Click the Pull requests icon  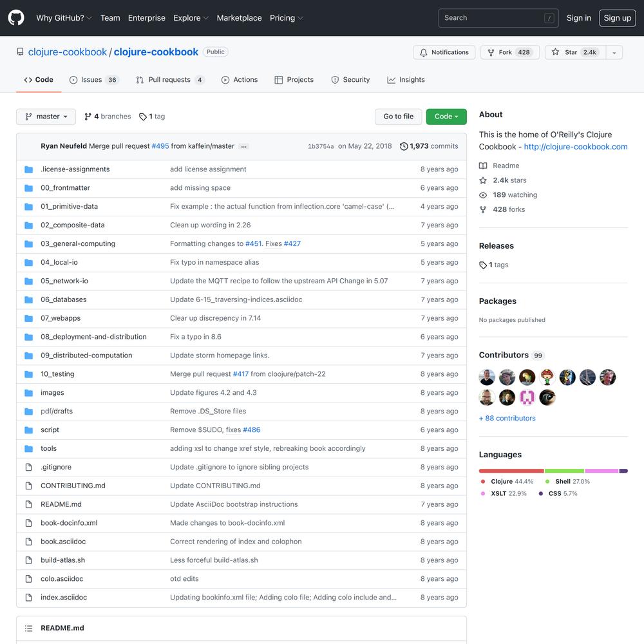coord(140,80)
